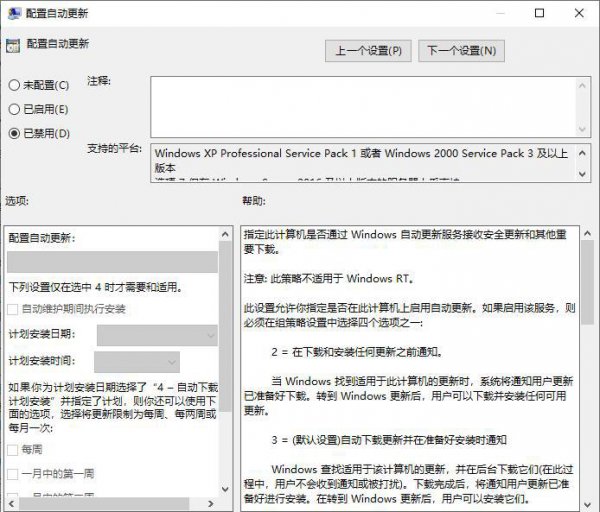Click options panel scroll up arrow

pyautogui.click(x=225, y=234)
